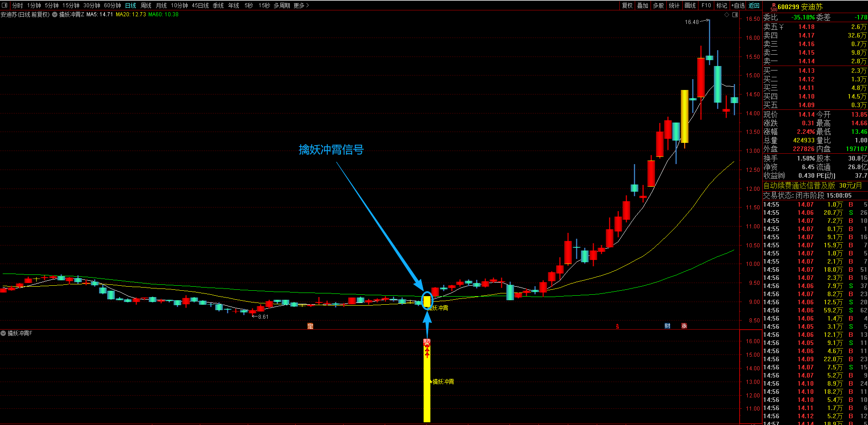Expand main chart indicator dropdown near 擒妖冲霄Z
The width and height of the screenshot is (868, 425).
[55, 14]
